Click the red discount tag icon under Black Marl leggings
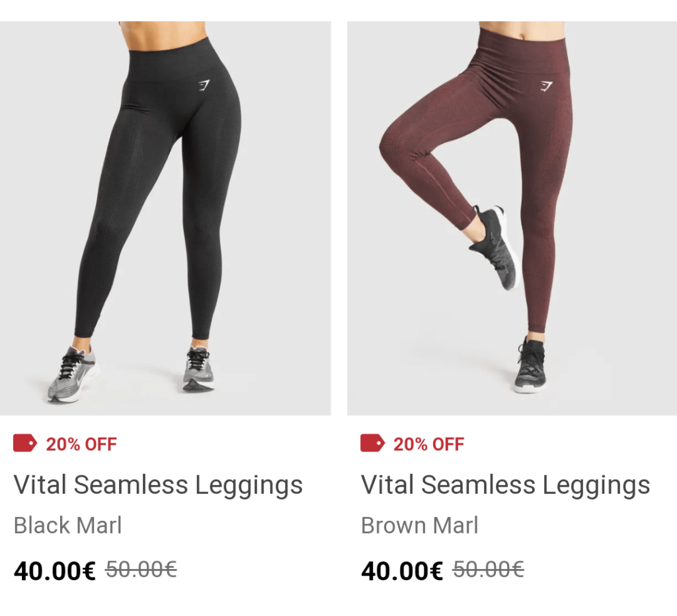This screenshot has height=616, width=677. pos(25,443)
